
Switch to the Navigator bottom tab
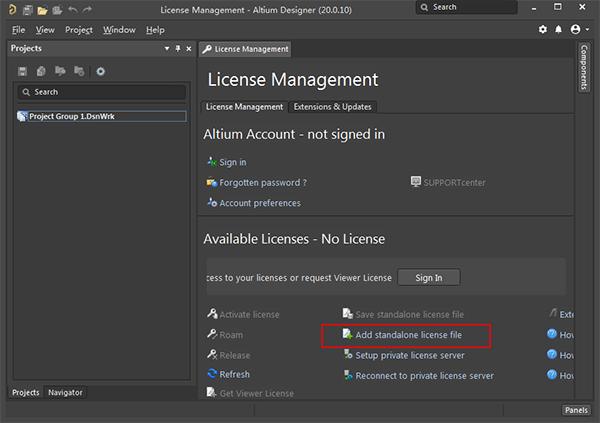point(65,393)
